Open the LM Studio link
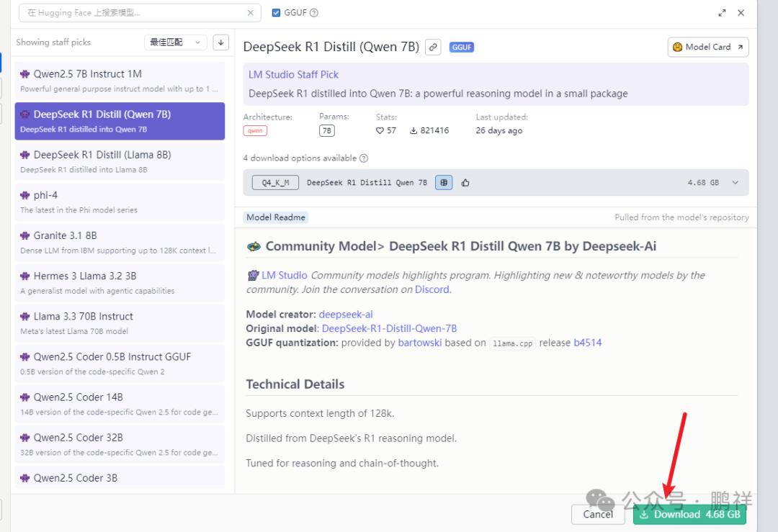 click(285, 275)
